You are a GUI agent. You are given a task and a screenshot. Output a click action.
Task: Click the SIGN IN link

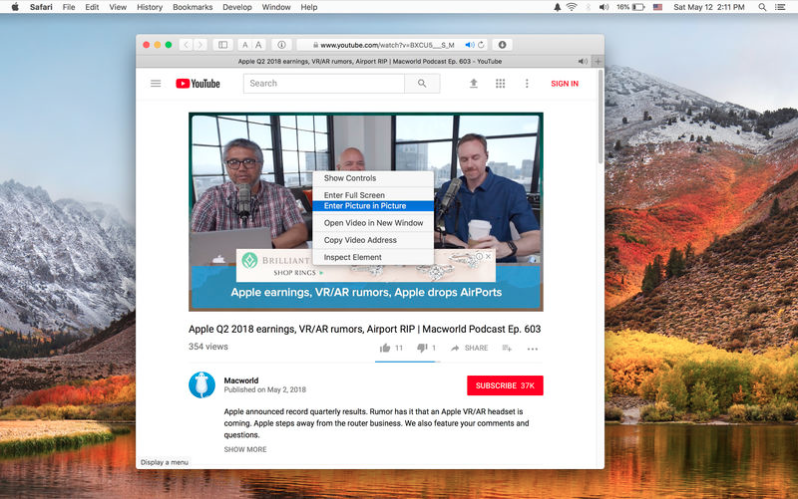pyautogui.click(x=564, y=84)
